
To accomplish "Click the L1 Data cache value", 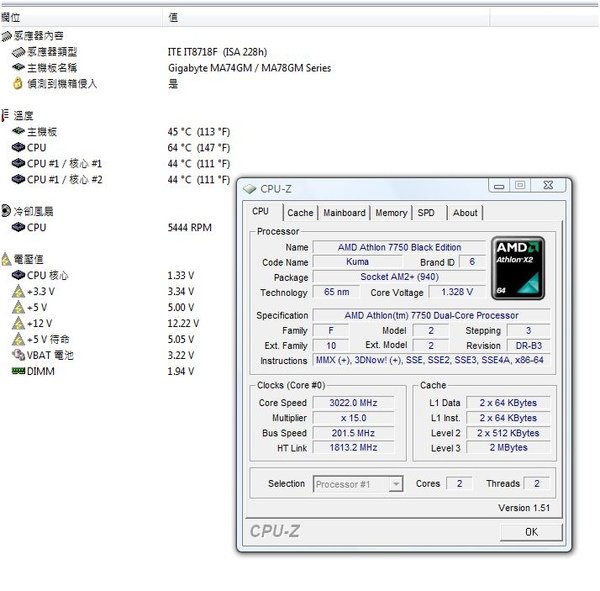I will 508,403.
